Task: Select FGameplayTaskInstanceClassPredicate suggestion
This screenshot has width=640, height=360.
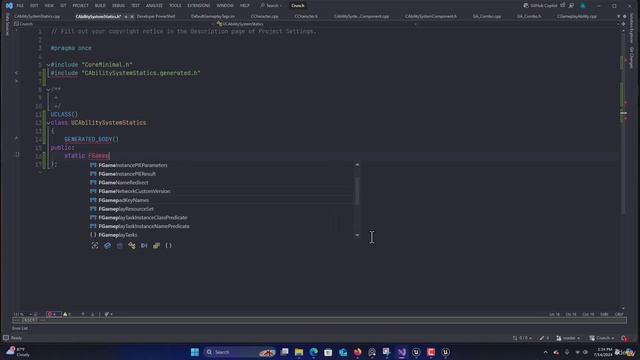Action: [x=222, y=218]
